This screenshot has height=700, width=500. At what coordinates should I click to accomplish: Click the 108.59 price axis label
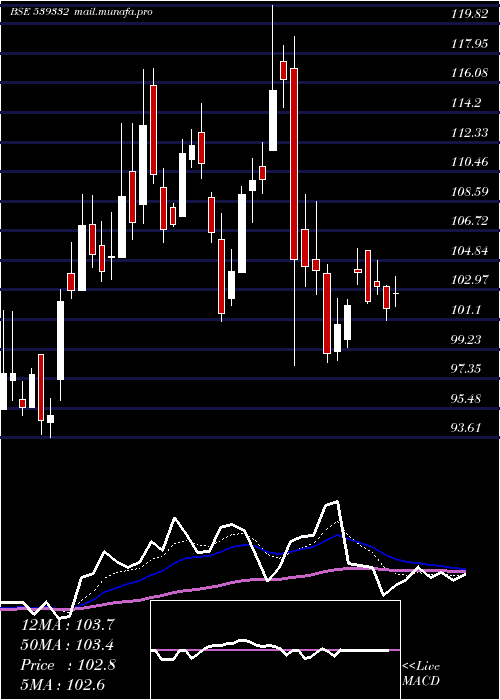click(x=469, y=192)
